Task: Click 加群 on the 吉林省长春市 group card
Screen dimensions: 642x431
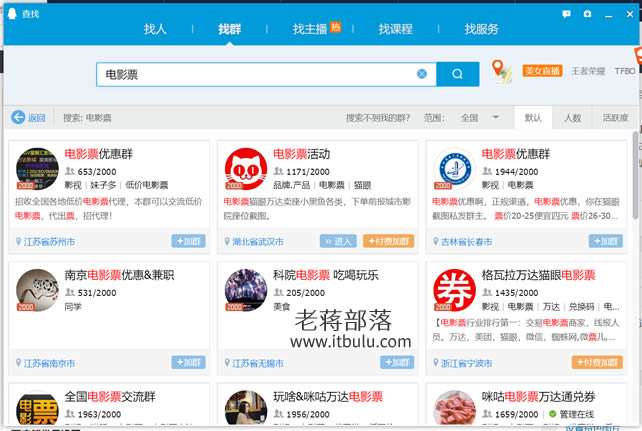Action: point(606,241)
